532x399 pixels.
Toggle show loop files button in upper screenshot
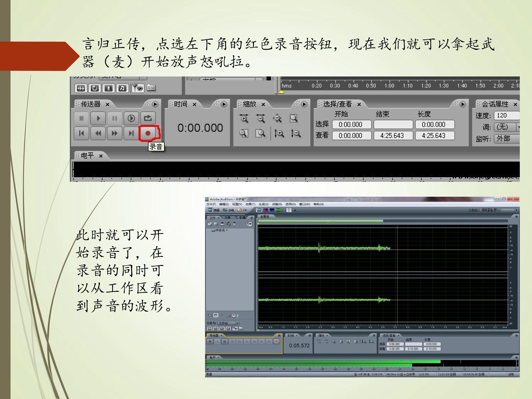point(95,88)
